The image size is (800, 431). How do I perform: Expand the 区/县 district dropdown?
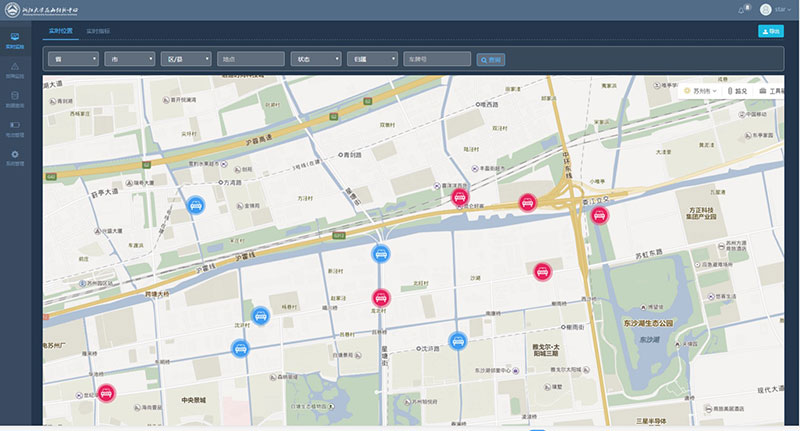coord(185,60)
